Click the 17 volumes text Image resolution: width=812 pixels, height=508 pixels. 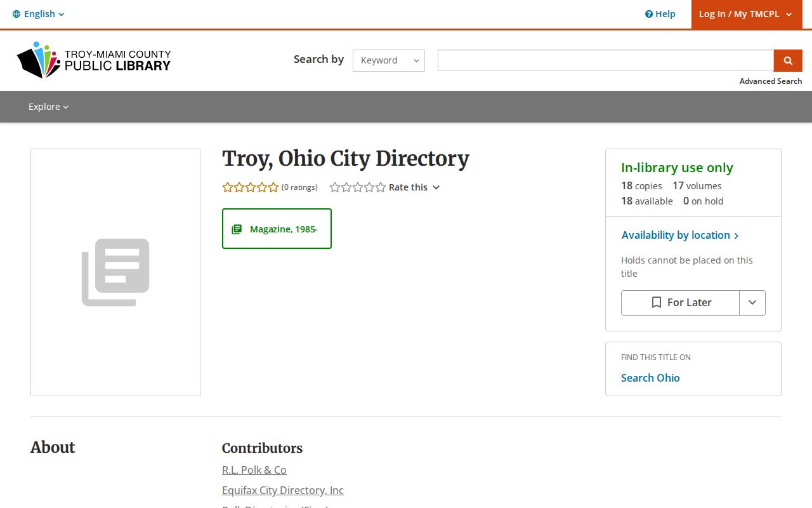pos(697,186)
